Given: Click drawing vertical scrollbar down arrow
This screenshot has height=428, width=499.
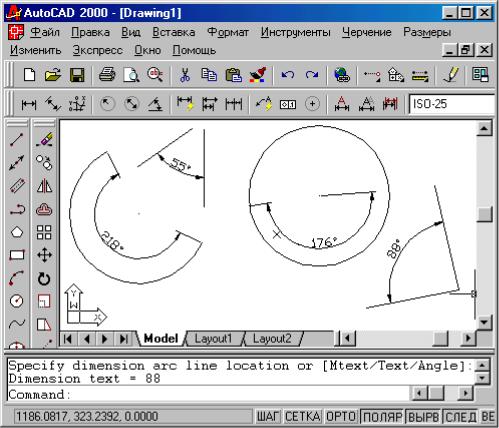Looking at the screenshot, I should (x=485, y=322).
